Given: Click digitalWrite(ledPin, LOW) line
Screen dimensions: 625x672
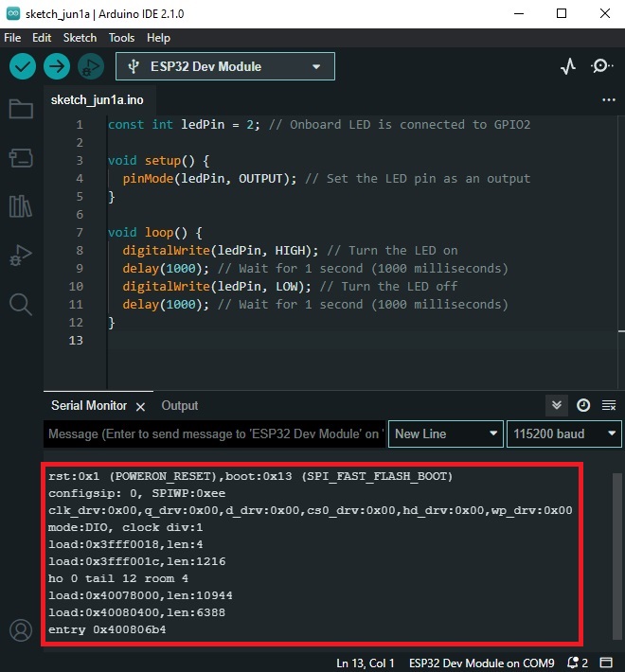Looking at the screenshot, I should (290, 287).
